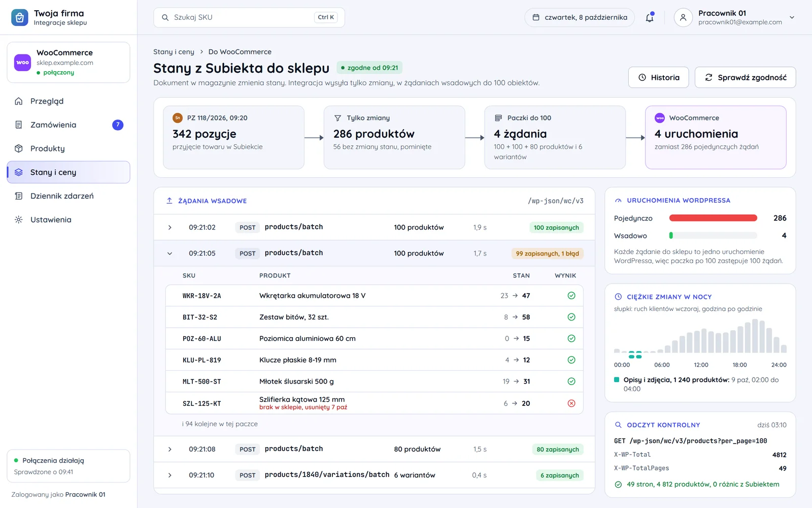Click the Subiekt icon on PZ 118/2026 card
This screenshot has height=508, width=812.
(178, 118)
